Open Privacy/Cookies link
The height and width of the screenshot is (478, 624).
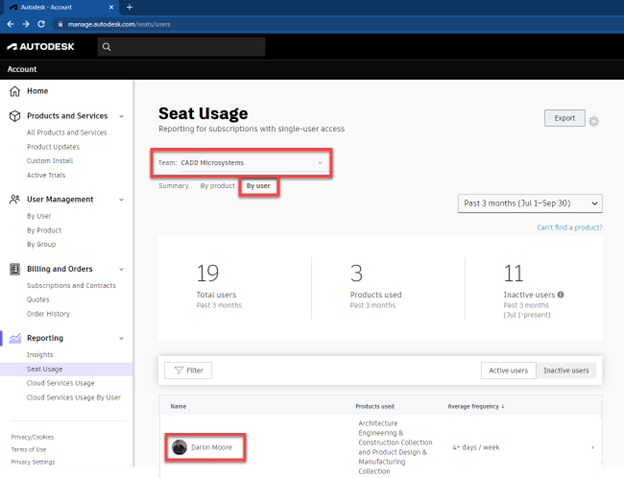pyautogui.click(x=32, y=437)
